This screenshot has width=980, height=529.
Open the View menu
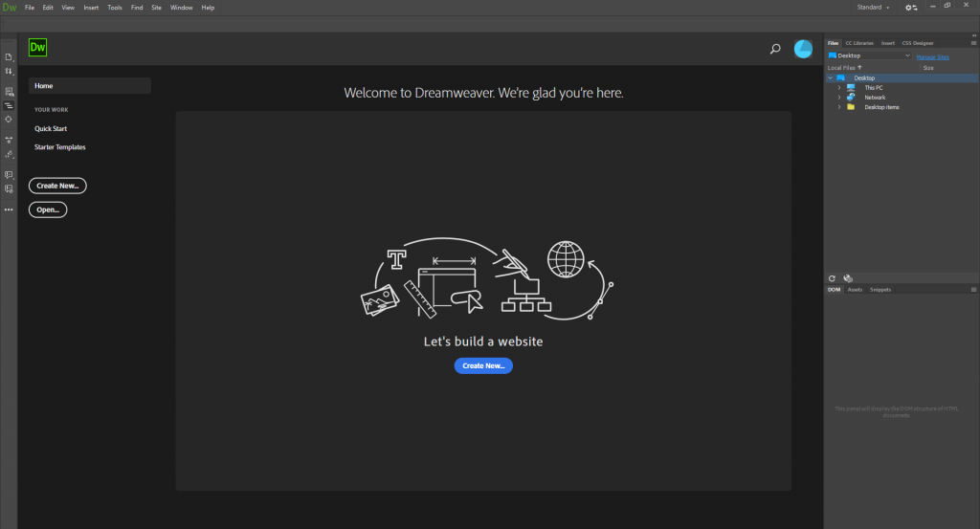(x=68, y=8)
